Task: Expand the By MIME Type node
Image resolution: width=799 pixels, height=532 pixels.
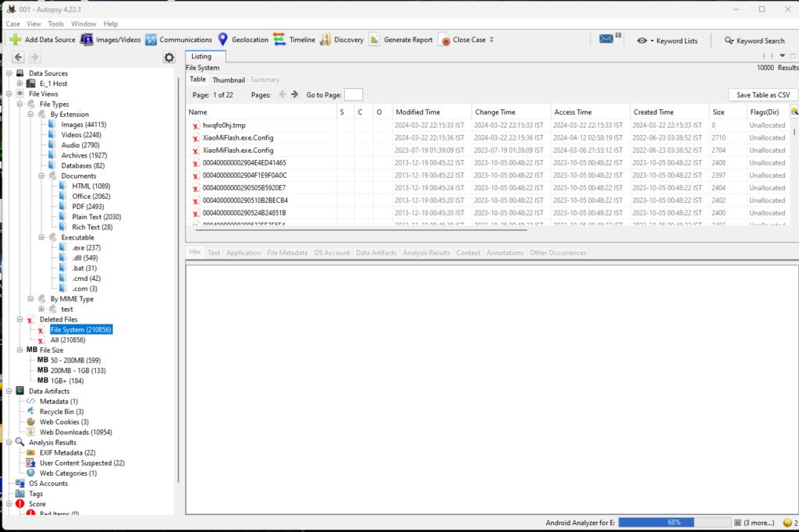Action: [x=30, y=299]
